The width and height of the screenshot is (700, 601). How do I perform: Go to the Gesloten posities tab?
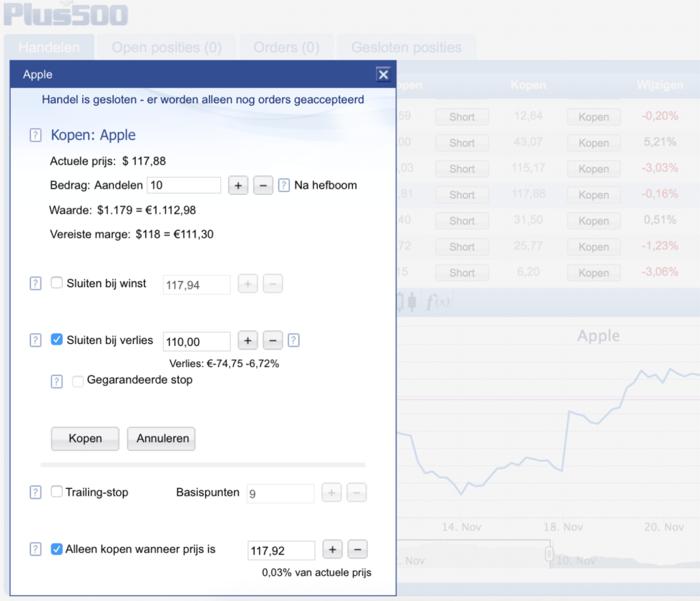(406, 47)
